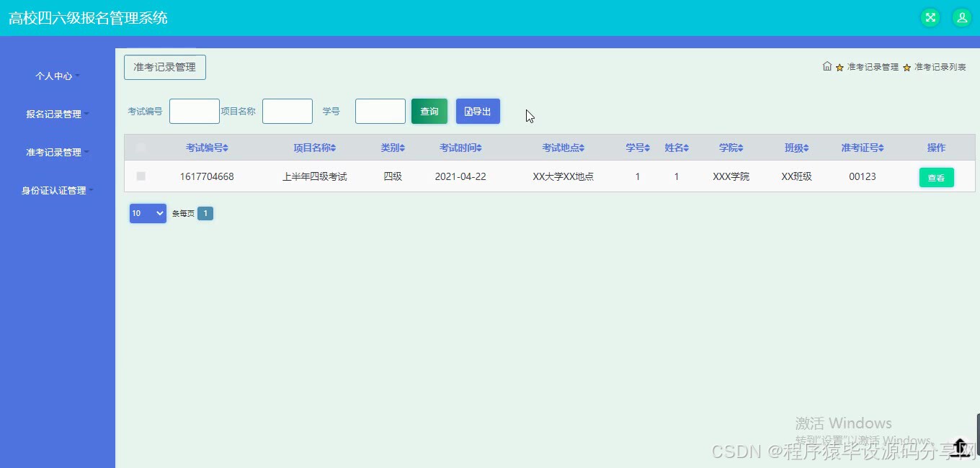Expand 个人中心 sidebar menu
This screenshot has width=980, height=468.
[x=58, y=76]
